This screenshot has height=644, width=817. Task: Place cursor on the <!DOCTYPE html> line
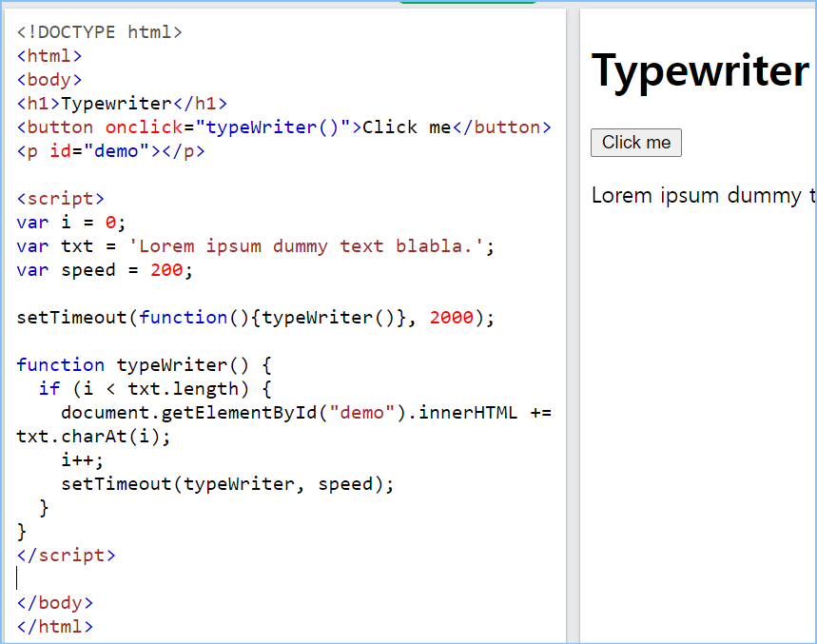coord(99,32)
